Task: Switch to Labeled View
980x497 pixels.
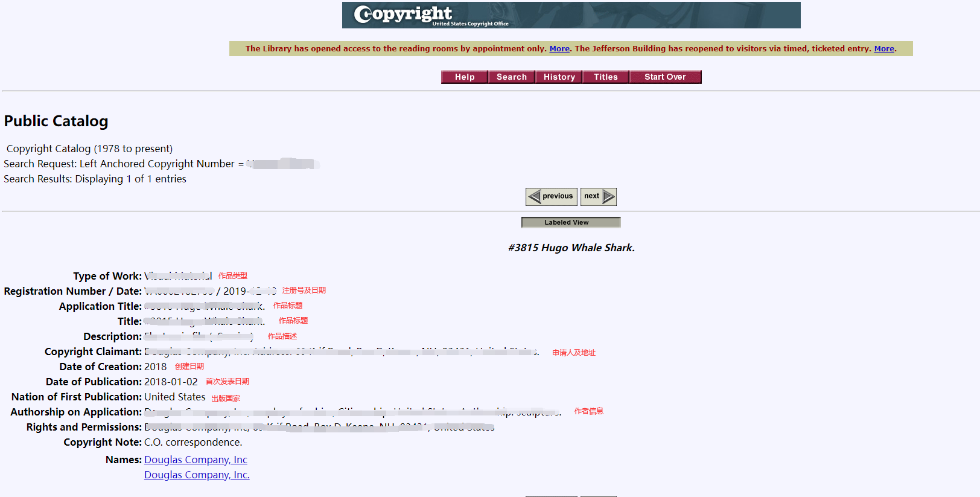Action: point(571,222)
